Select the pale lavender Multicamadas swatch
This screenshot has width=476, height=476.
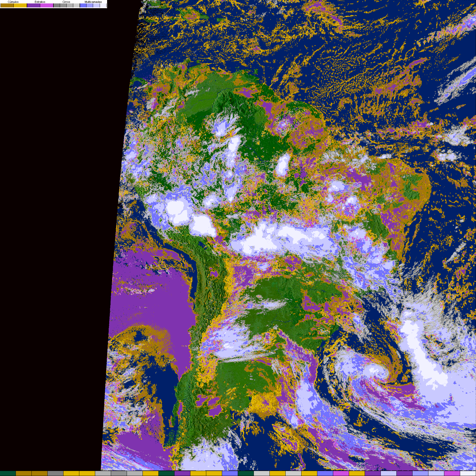(x=97, y=6)
